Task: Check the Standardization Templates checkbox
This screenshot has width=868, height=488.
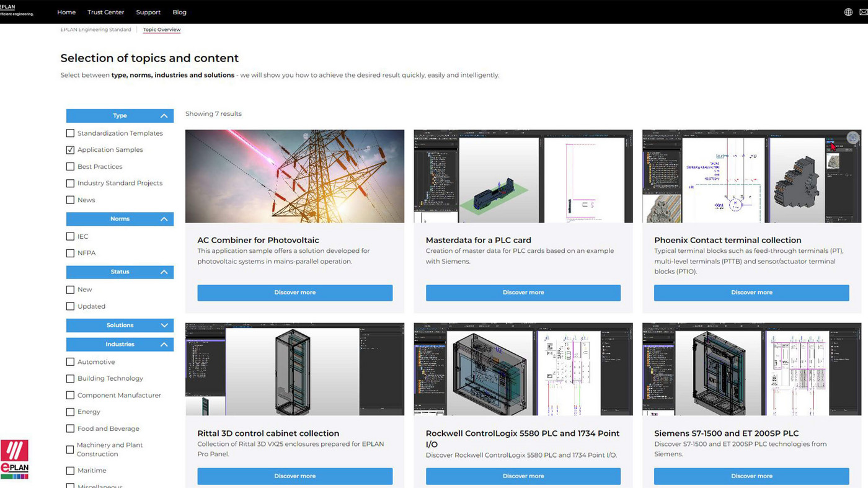Action: [x=70, y=133]
